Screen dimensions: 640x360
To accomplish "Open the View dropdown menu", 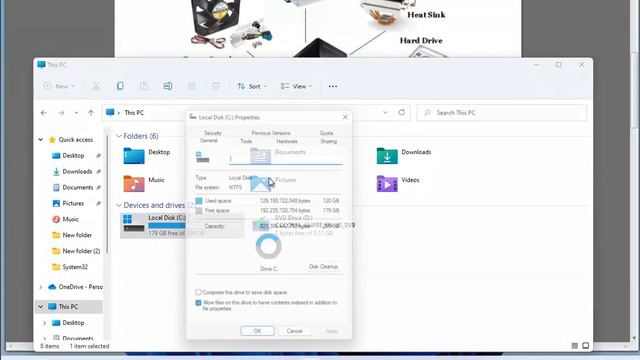I will [x=296, y=86].
